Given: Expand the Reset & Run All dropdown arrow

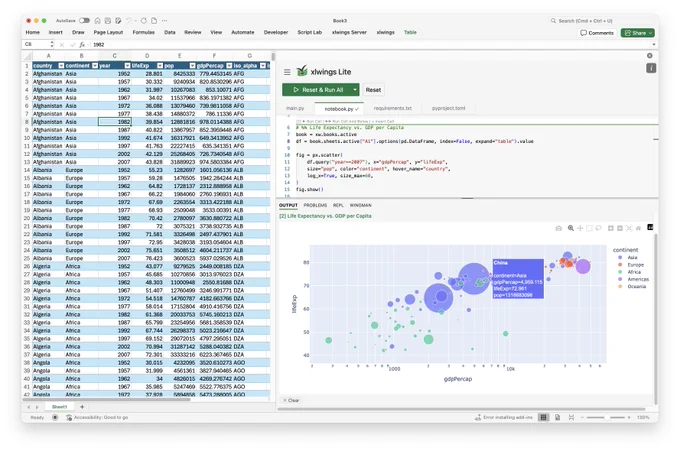Looking at the screenshot, I should click(355, 90).
